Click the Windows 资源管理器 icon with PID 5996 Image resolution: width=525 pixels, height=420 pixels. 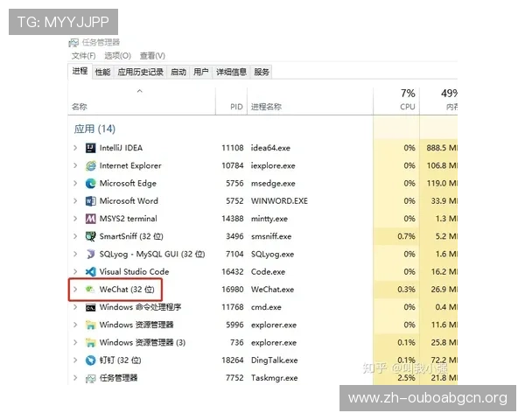tap(91, 325)
